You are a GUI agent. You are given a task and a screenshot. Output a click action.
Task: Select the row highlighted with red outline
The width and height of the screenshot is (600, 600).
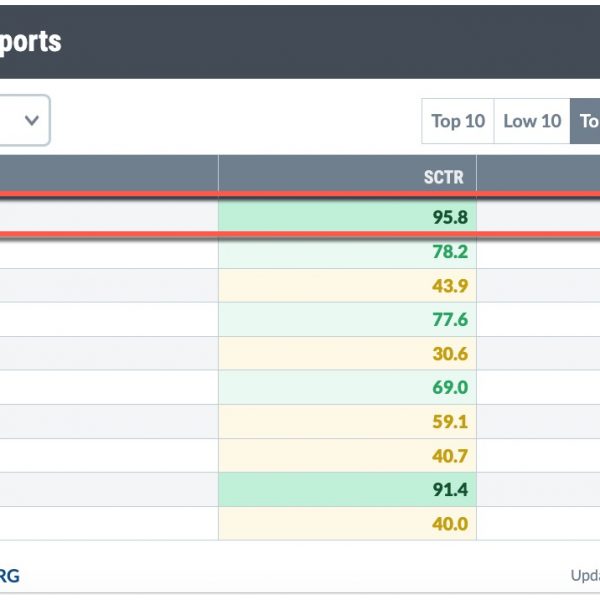coord(300,217)
